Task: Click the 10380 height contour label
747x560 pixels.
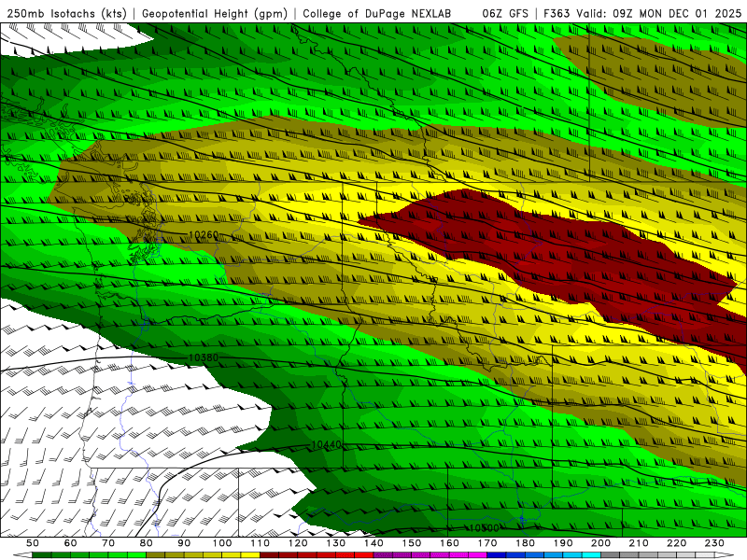Action: 204,357
